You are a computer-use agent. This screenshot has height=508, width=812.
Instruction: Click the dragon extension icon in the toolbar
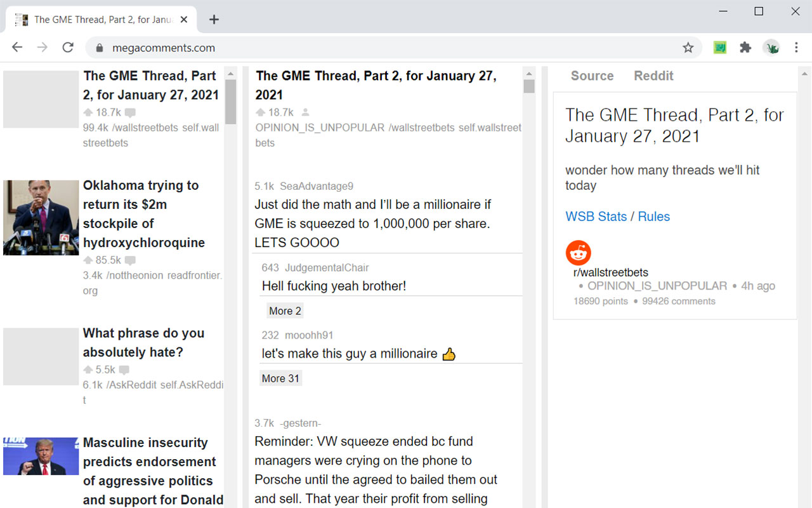click(771, 47)
